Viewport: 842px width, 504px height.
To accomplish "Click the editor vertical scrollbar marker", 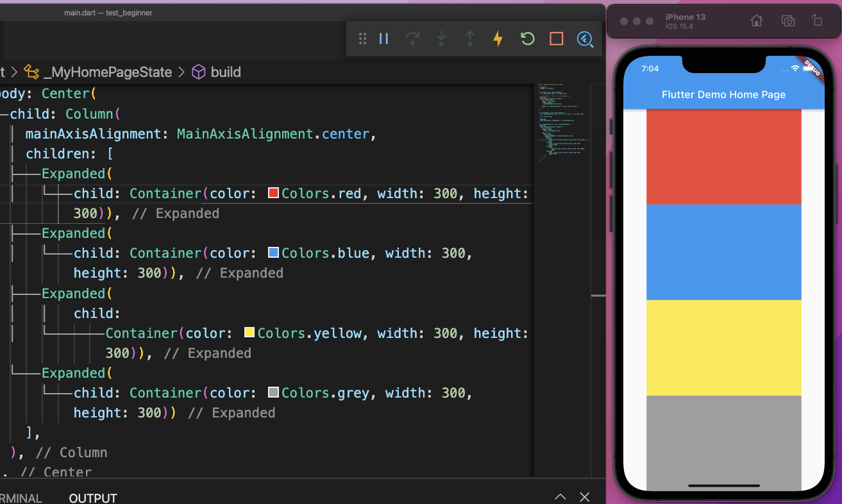I will click(x=598, y=296).
